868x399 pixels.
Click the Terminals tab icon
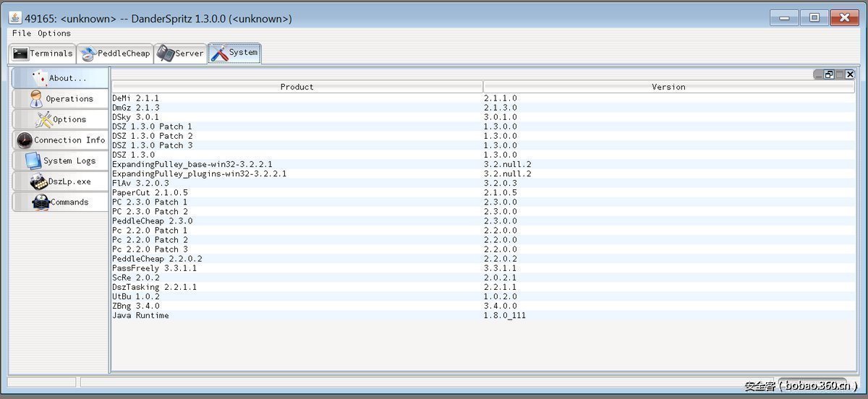20,53
